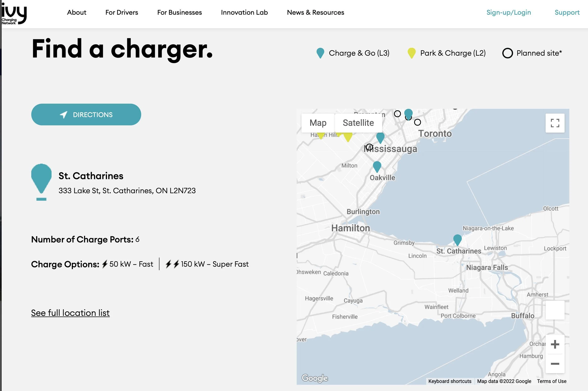Open the For Businesses menu

tap(180, 12)
